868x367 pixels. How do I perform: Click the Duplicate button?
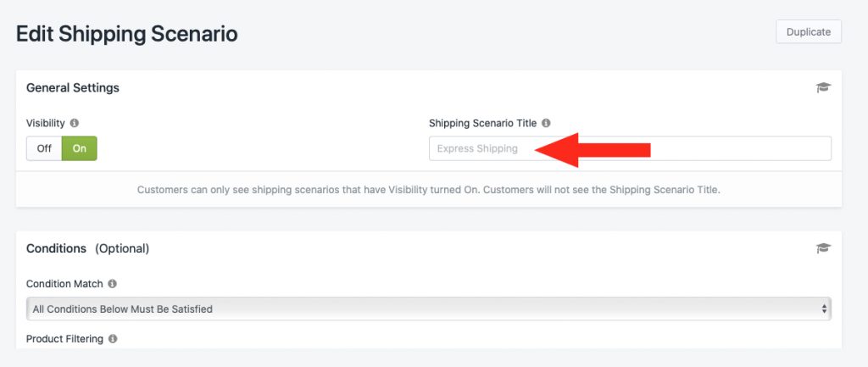[808, 31]
